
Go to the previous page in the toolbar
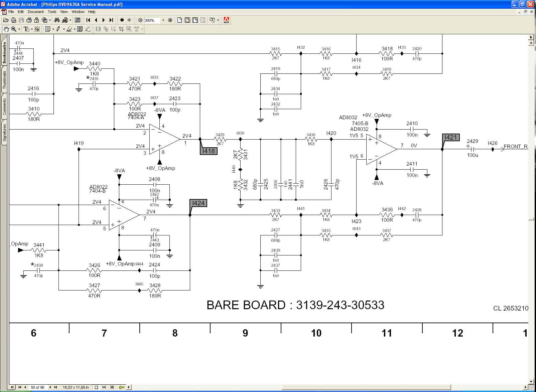point(96,20)
